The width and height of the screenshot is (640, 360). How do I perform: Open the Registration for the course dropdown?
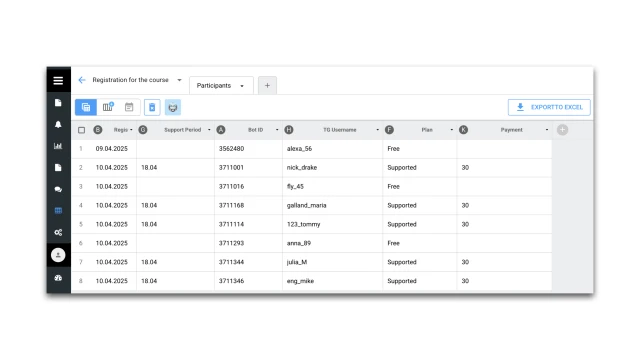179,80
